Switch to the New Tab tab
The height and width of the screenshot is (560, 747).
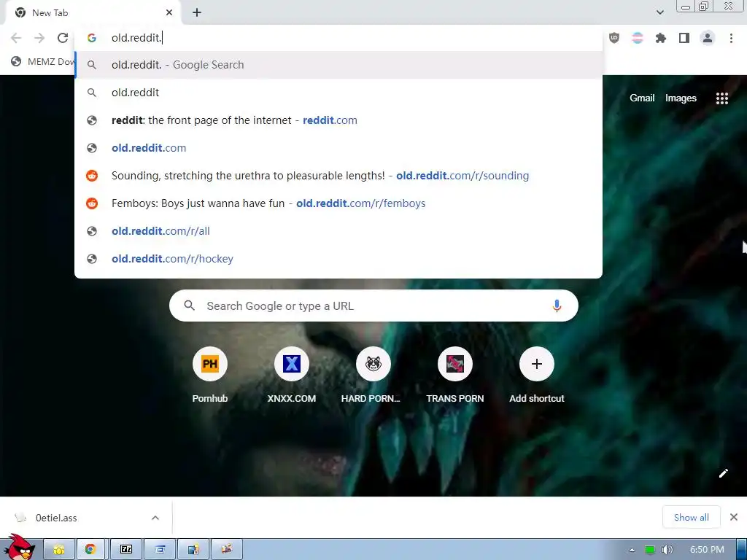[93, 13]
